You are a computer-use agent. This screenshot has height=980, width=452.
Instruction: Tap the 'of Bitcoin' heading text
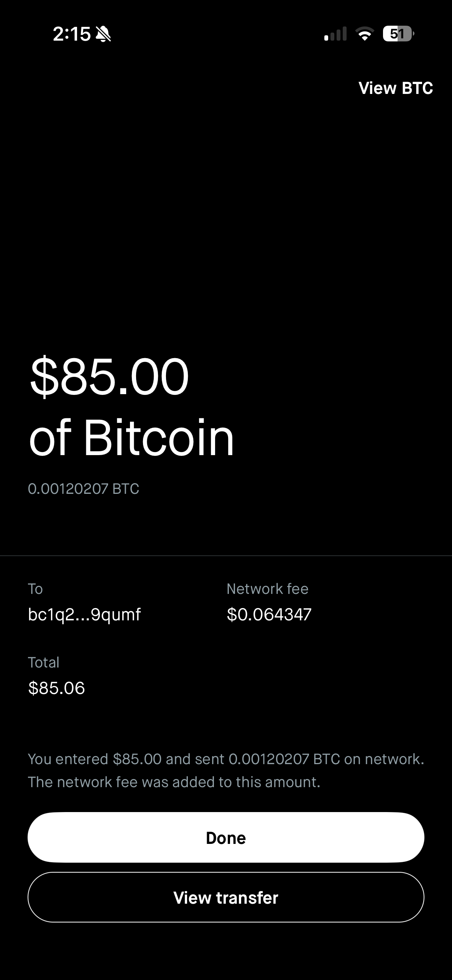pos(131,437)
